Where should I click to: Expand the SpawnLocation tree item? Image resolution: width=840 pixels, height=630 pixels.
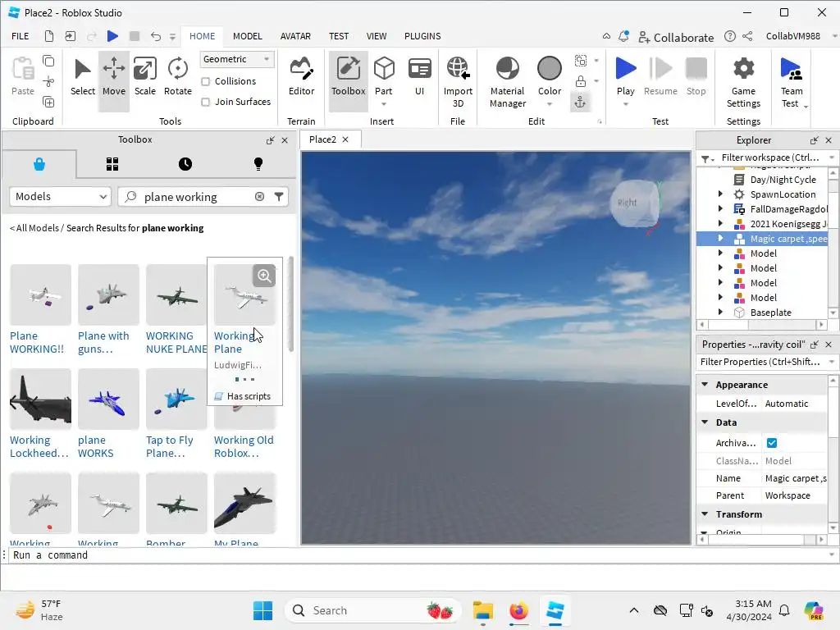[x=720, y=194]
